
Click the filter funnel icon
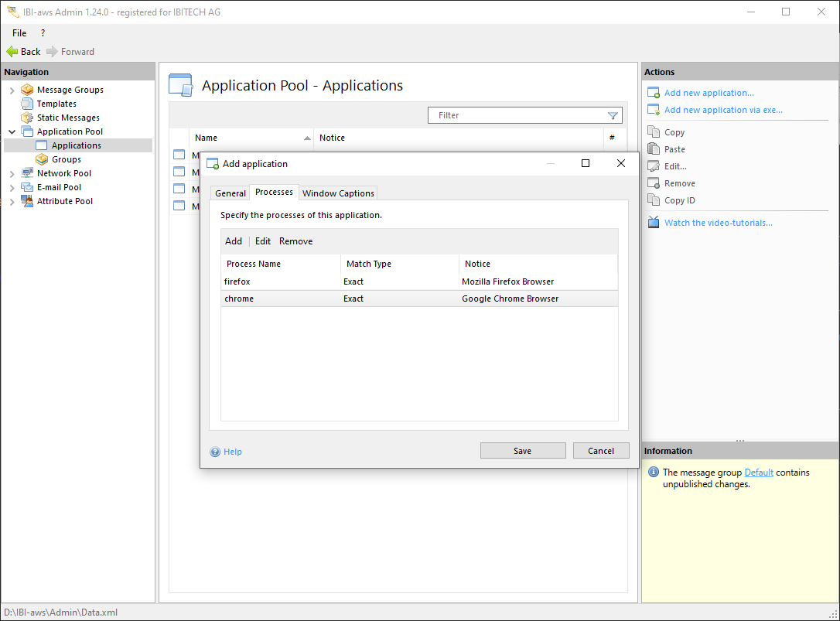[x=613, y=115]
